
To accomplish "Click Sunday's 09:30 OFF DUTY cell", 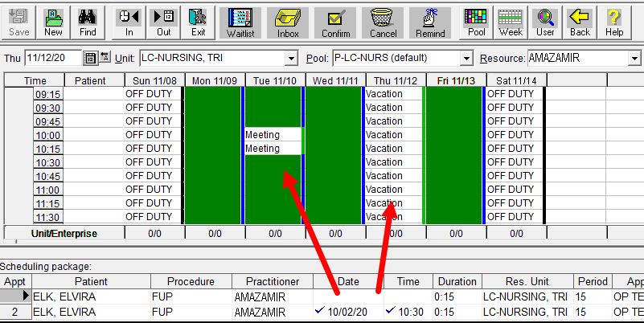I will point(153,107).
